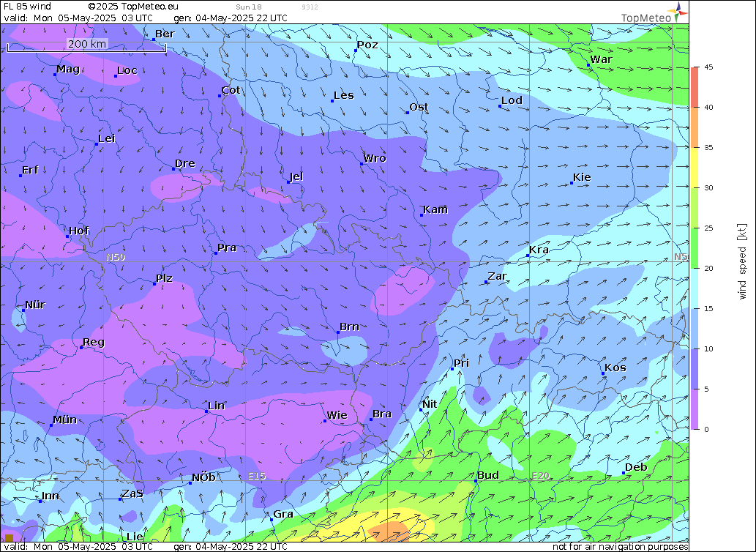
Task: Select the 'E20' longitude grid label
Action: click(541, 476)
